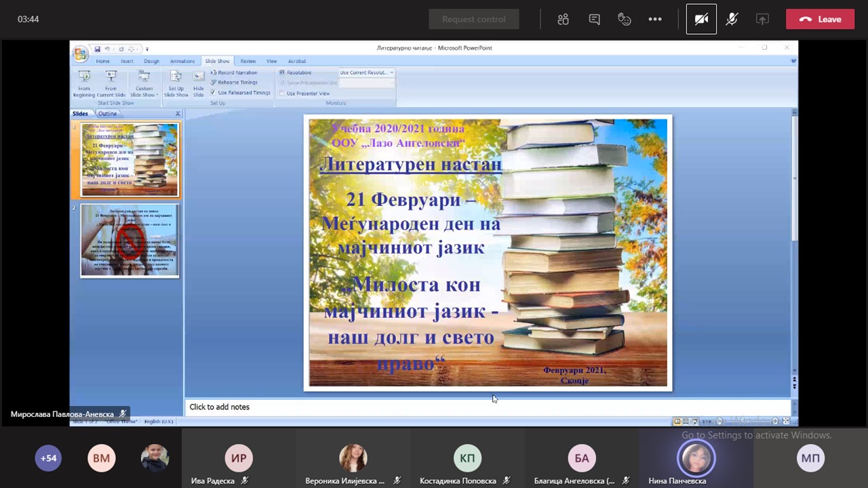Switch to the Animations ribbon tab

pyautogui.click(x=182, y=61)
